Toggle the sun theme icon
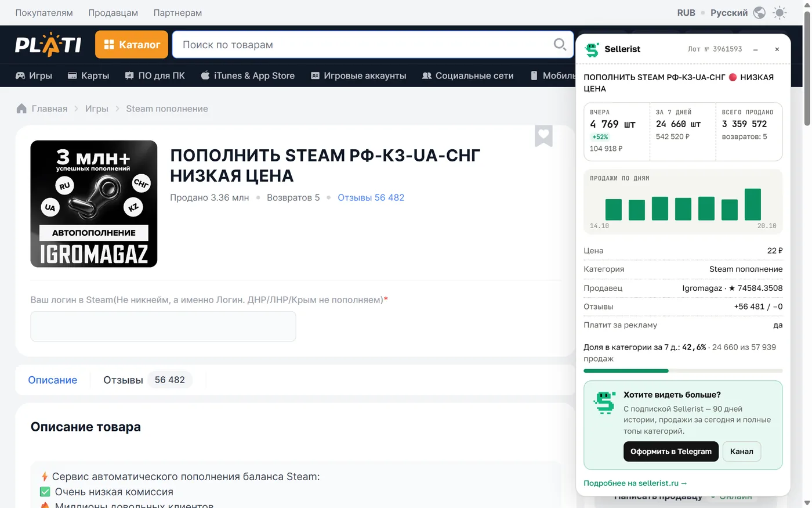812x508 pixels. [780, 13]
